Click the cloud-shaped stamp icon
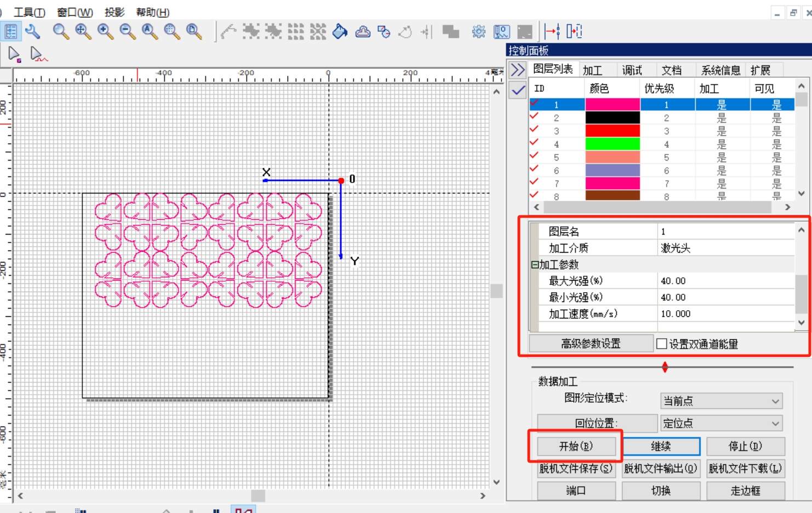 [x=363, y=32]
